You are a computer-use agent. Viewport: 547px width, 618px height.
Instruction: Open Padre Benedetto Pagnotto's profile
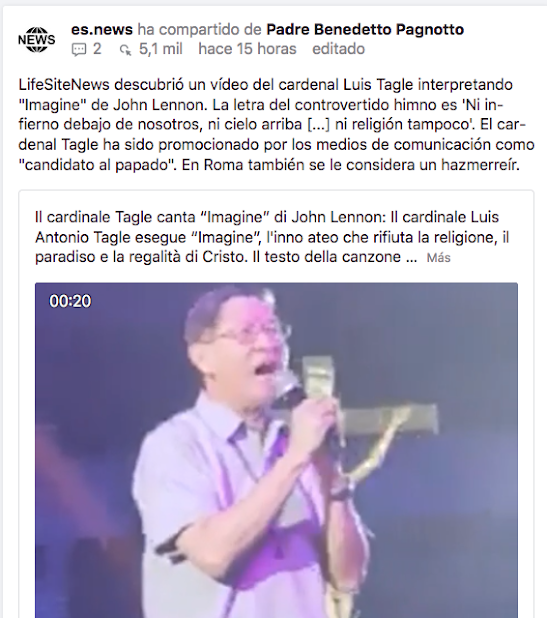(x=365, y=29)
